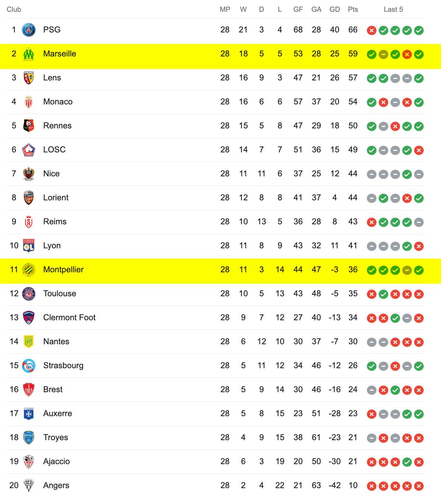
Task: Click the Last 5 column header
Action: coord(393,10)
